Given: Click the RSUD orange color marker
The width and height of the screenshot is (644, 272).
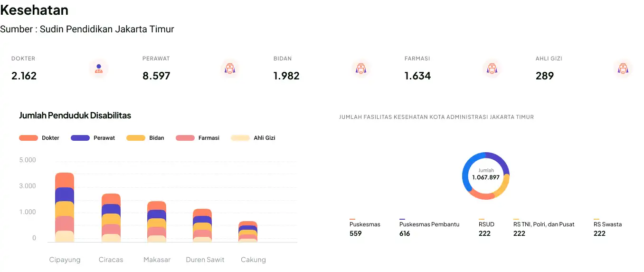Looking at the screenshot, I should (x=482, y=219).
